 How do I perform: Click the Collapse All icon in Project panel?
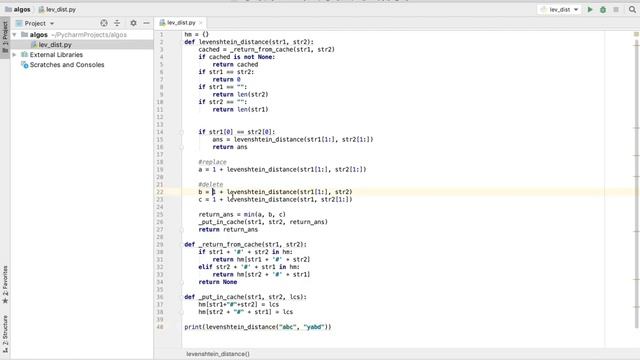click(x=117, y=23)
